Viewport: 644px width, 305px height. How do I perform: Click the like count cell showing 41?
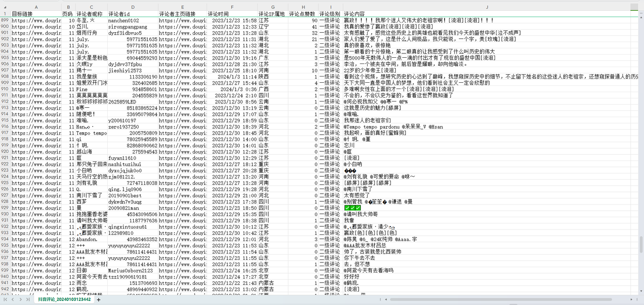pos(303,26)
